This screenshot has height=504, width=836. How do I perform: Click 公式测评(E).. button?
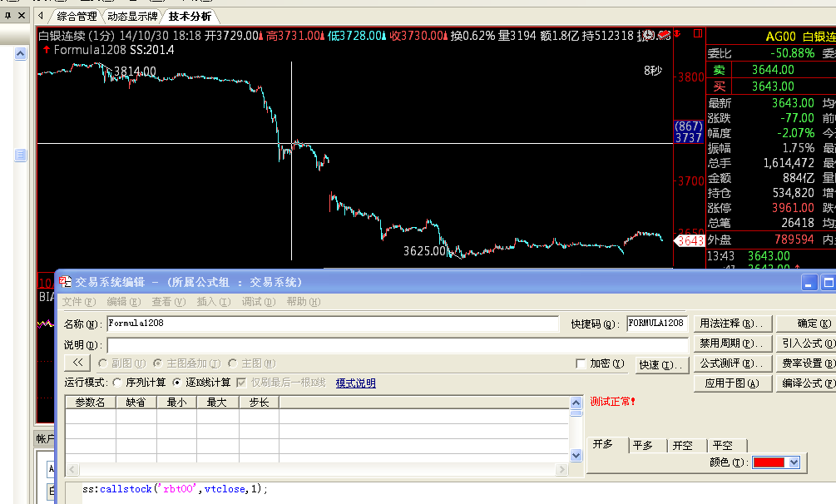[733, 363]
